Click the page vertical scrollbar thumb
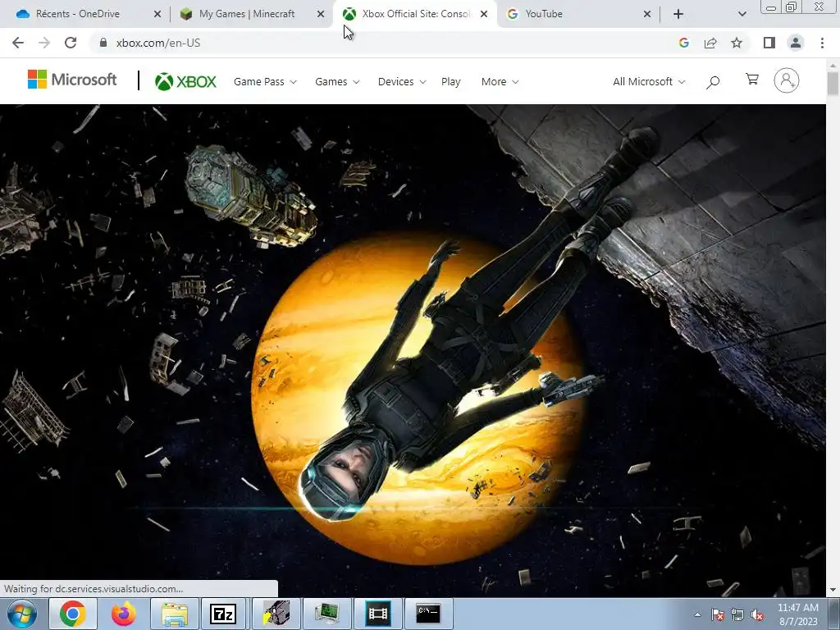 [x=833, y=84]
